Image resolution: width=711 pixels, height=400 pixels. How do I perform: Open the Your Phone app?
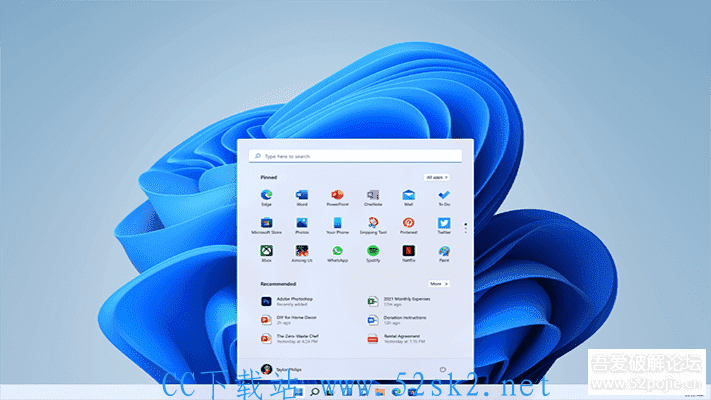click(337, 225)
